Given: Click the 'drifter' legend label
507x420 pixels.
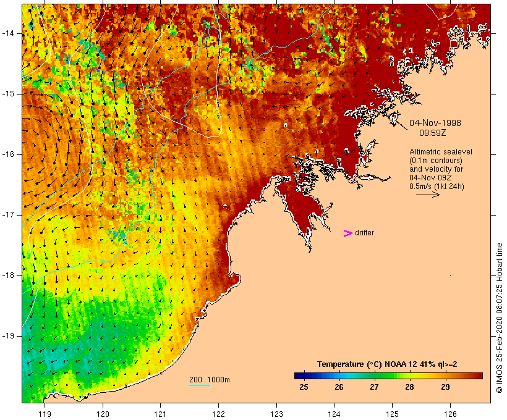Looking at the screenshot, I should pos(364,233).
